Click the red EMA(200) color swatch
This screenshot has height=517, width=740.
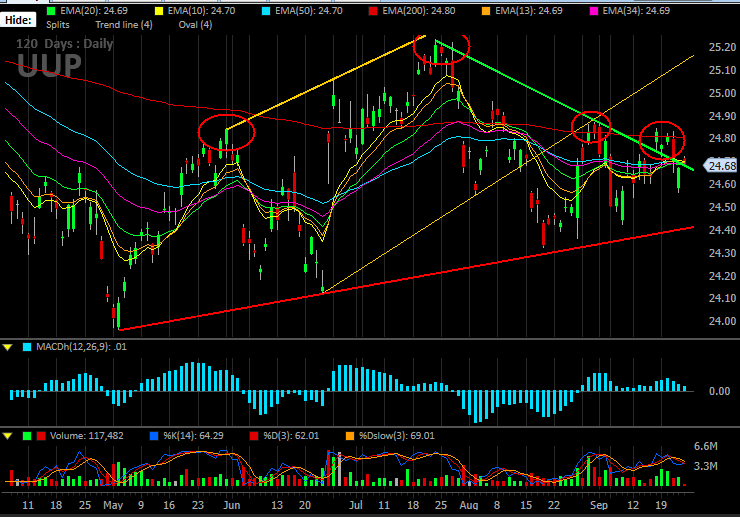tap(373, 11)
